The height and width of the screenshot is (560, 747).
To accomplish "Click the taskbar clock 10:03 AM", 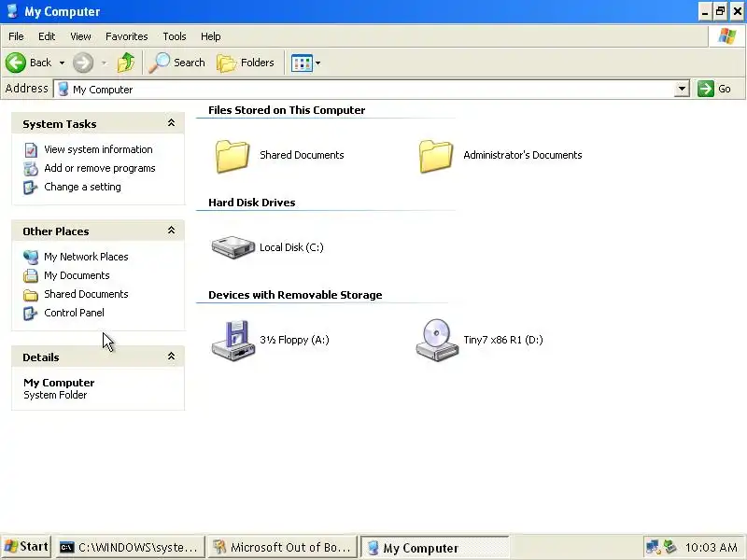I will [711, 547].
